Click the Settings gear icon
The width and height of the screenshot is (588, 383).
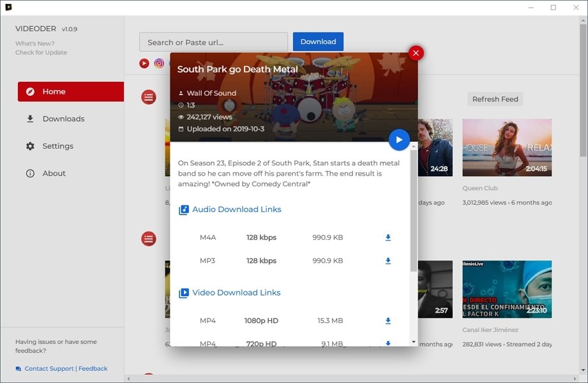point(31,146)
